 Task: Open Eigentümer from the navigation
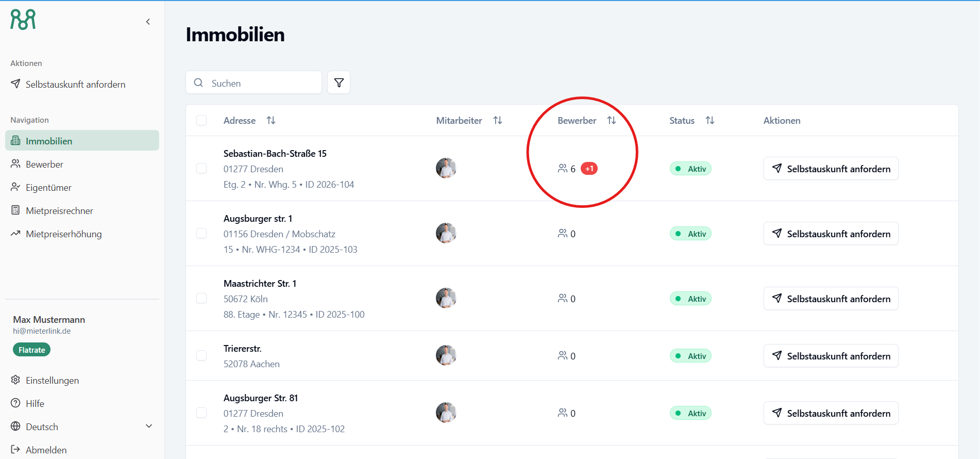(48, 187)
